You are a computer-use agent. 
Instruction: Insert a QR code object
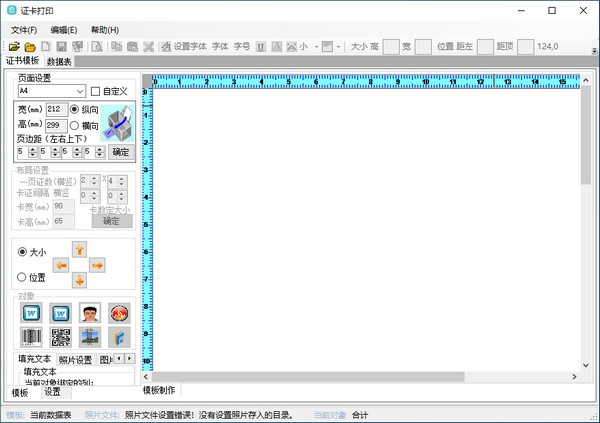[60, 337]
